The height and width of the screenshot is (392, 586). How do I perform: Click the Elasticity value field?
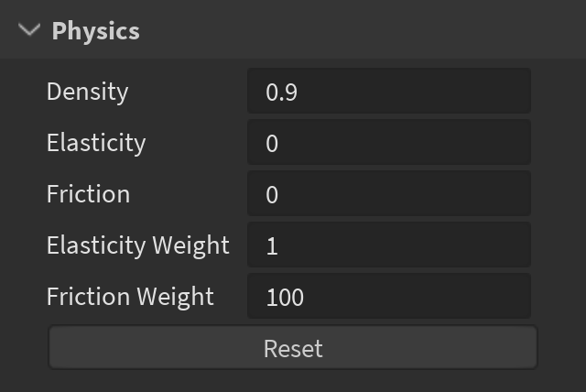[388, 143]
